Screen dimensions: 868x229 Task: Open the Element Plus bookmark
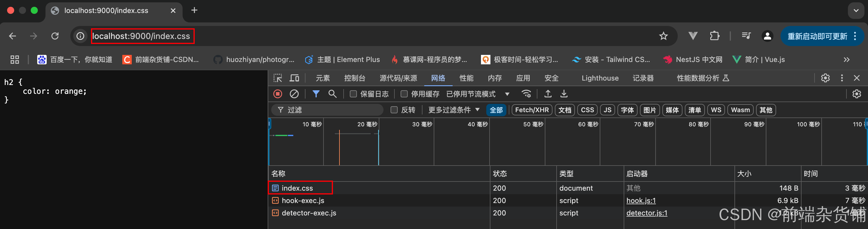pos(342,60)
